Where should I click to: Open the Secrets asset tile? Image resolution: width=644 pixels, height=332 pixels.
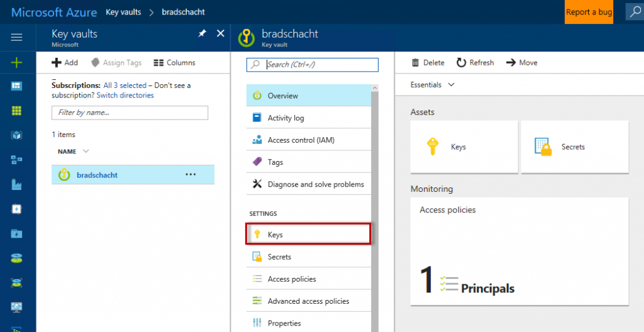574,147
